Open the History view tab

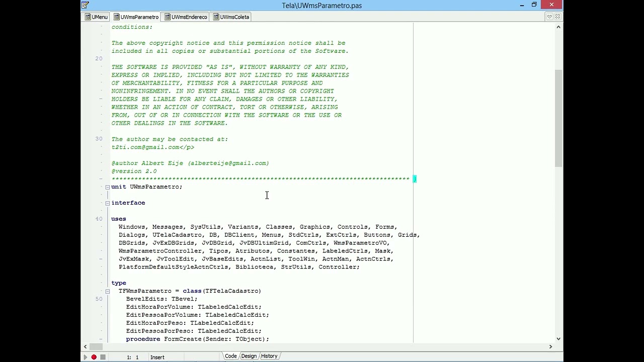pos(269,356)
